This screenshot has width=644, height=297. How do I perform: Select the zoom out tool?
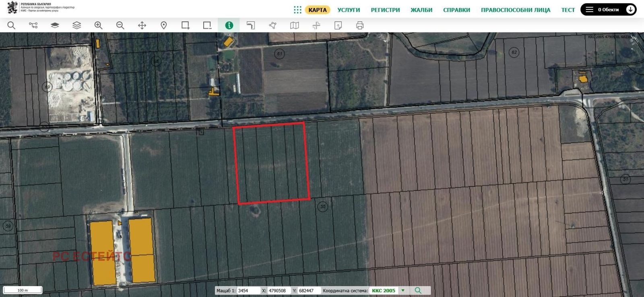[x=120, y=25]
